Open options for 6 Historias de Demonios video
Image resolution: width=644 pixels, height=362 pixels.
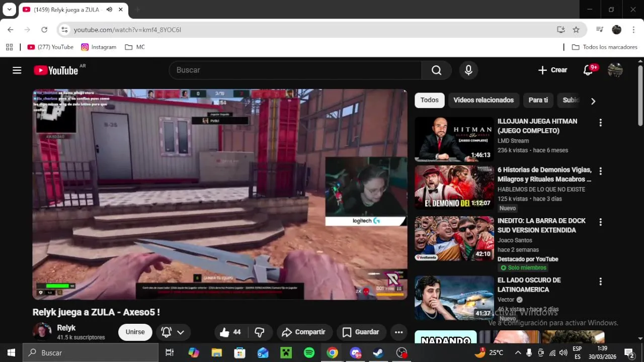point(600,171)
